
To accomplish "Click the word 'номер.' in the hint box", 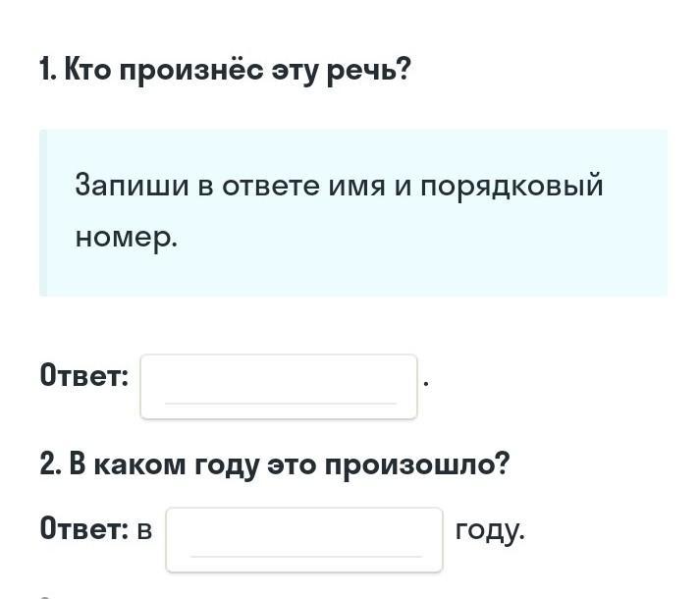I will [x=127, y=237].
